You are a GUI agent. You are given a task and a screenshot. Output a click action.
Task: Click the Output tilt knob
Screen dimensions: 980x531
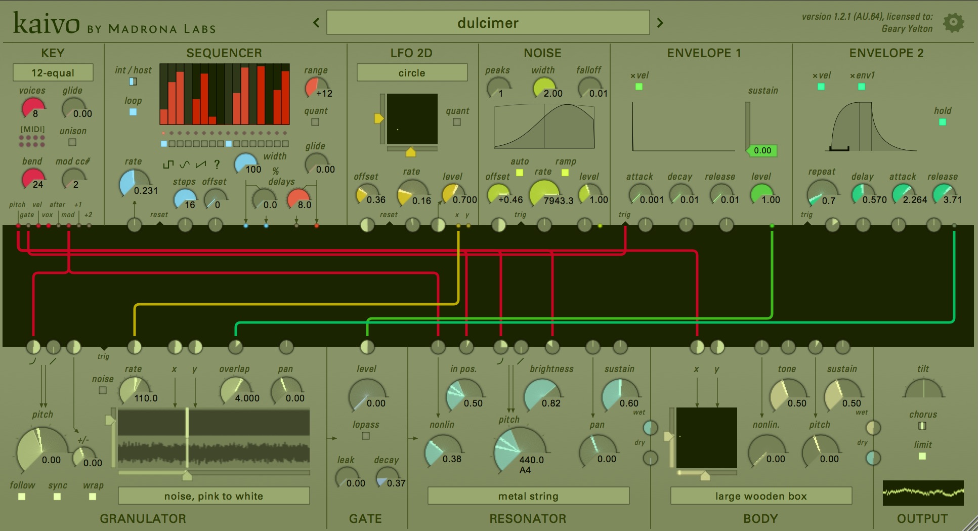point(923,389)
